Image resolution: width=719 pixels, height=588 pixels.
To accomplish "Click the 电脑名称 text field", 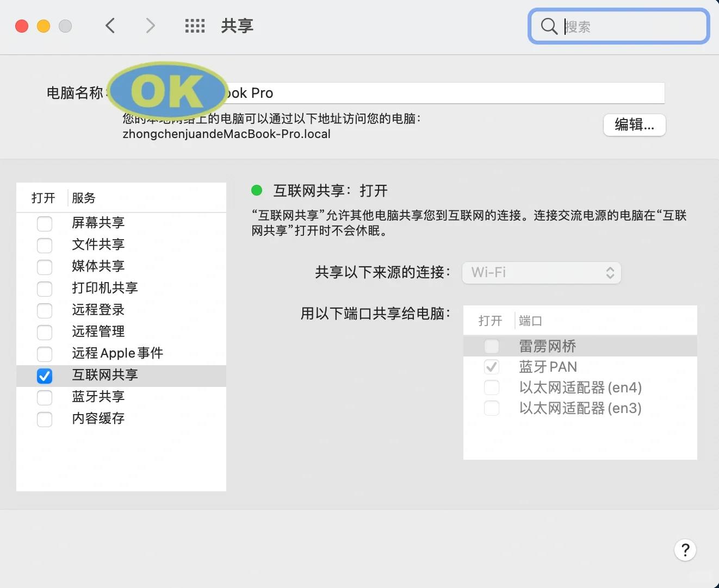I will coord(386,93).
